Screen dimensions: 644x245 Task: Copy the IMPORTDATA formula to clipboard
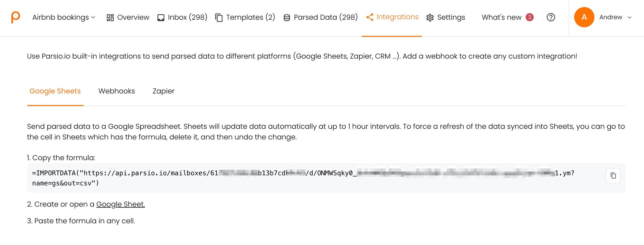point(613,176)
